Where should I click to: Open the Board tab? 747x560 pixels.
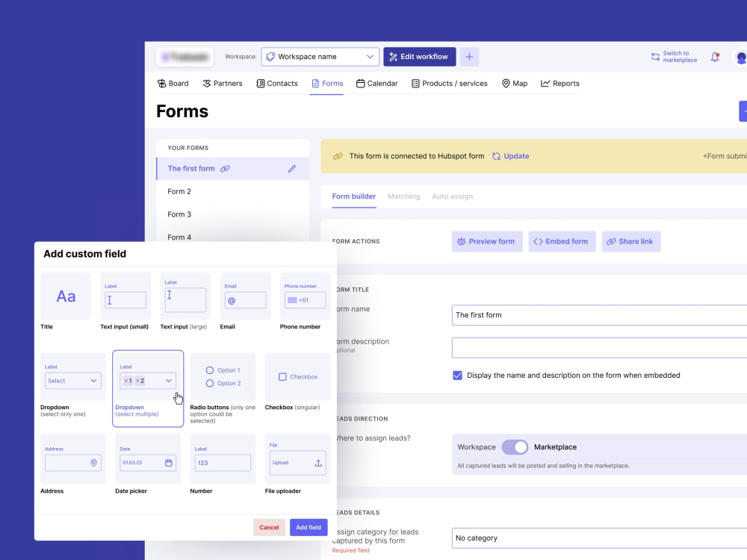tap(173, 84)
